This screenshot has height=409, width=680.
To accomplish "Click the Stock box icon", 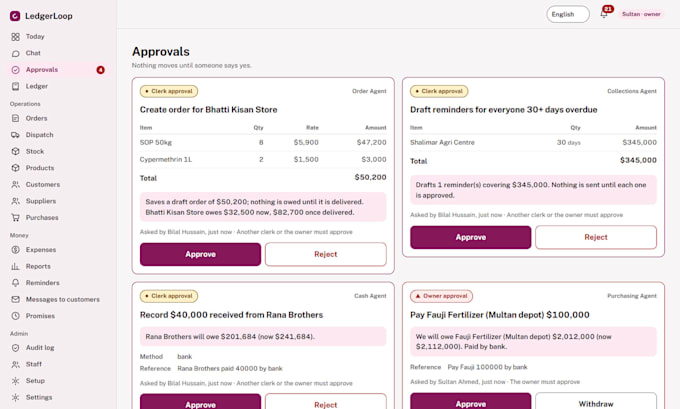I will click(15, 151).
